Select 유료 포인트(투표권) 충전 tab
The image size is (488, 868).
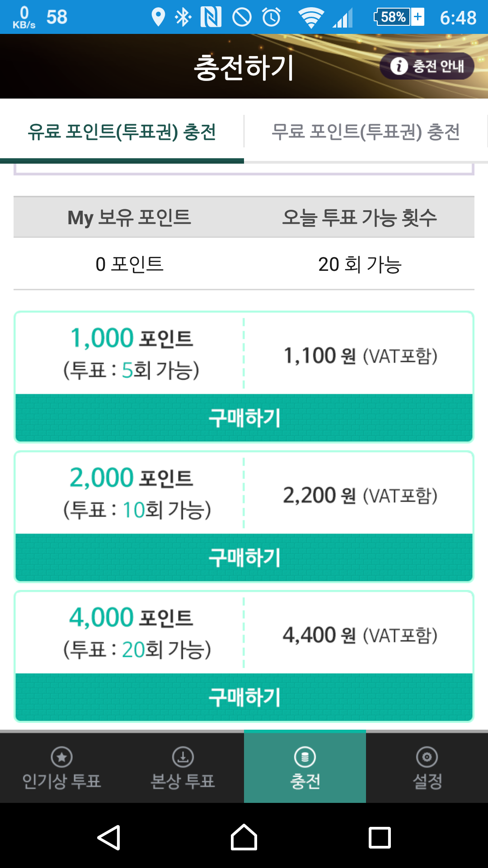point(122,132)
